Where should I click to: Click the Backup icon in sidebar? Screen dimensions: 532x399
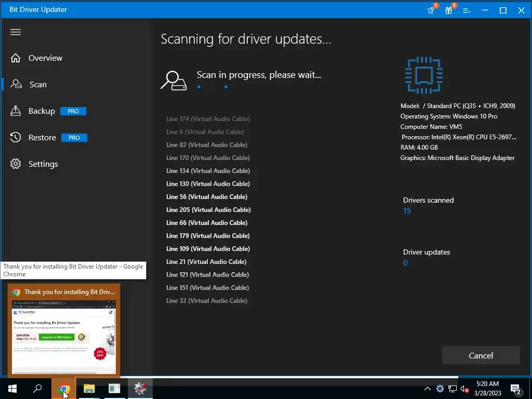pos(16,111)
